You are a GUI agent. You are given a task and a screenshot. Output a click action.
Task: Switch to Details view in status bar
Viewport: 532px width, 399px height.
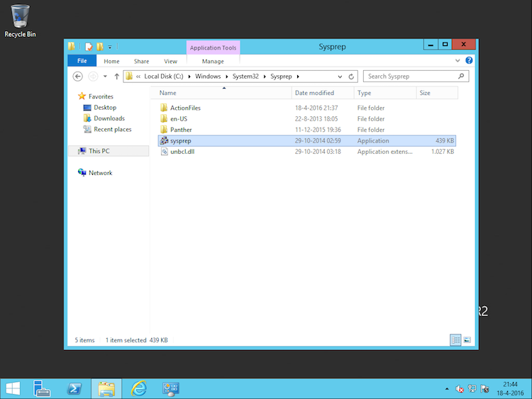point(455,339)
